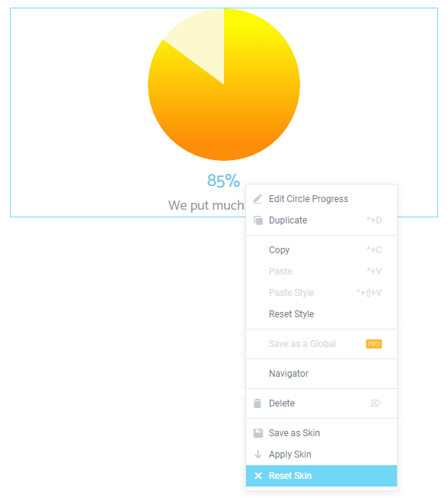Select Paste Style in the menu
448x498 pixels.
coord(322,293)
